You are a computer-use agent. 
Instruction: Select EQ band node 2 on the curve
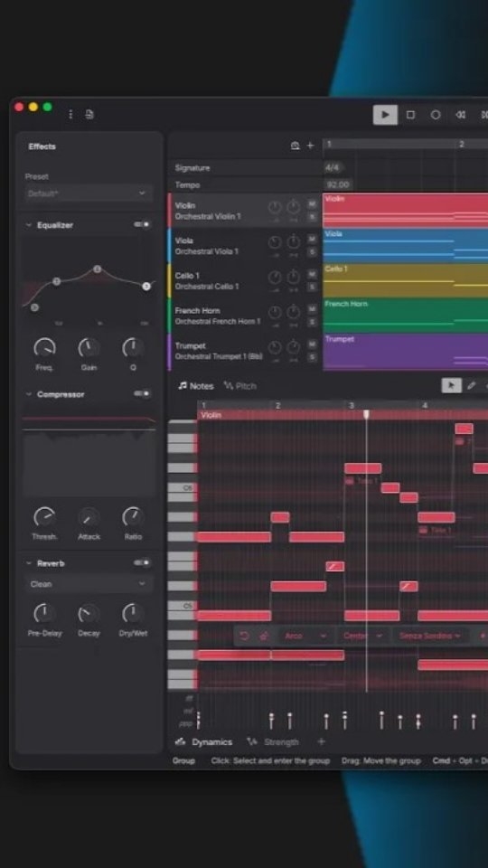point(98,269)
